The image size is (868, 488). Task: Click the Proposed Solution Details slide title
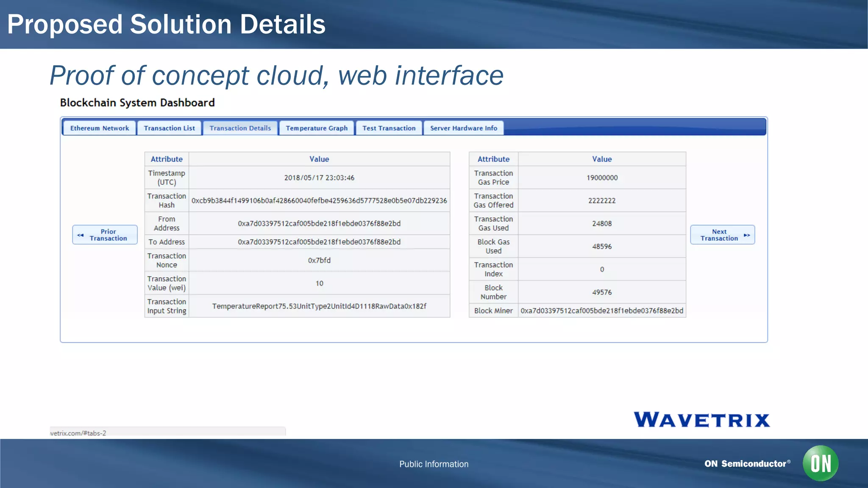coord(166,24)
